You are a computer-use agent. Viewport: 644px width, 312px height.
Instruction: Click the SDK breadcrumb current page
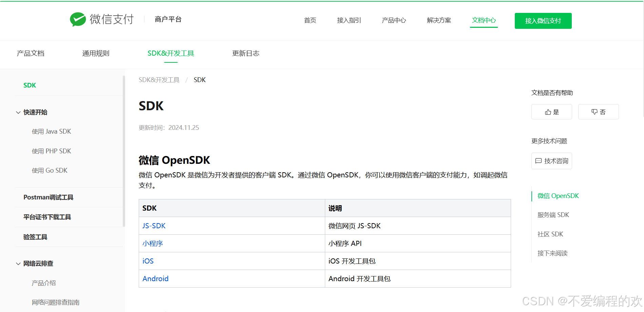(x=199, y=80)
